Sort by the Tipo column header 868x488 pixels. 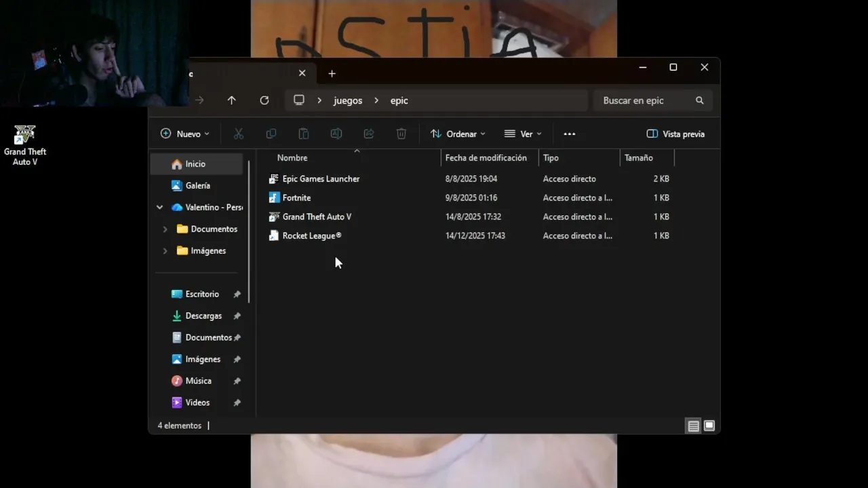pos(551,158)
